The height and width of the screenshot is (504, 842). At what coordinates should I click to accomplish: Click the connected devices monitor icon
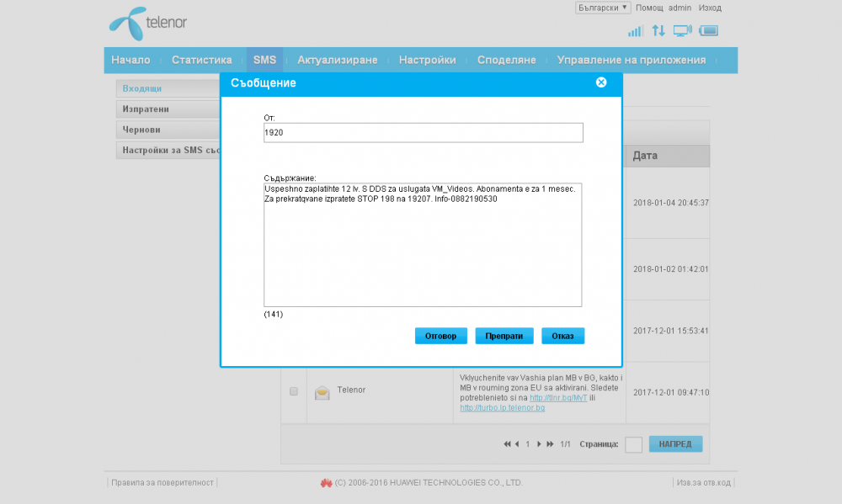click(x=683, y=30)
